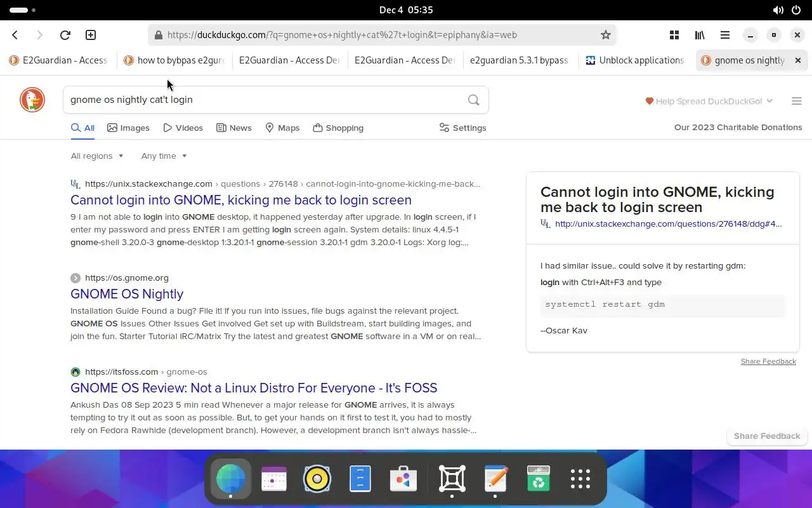Open the power system menu icon
The height and width of the screenshot is (508, 812).
coord(796,10)
